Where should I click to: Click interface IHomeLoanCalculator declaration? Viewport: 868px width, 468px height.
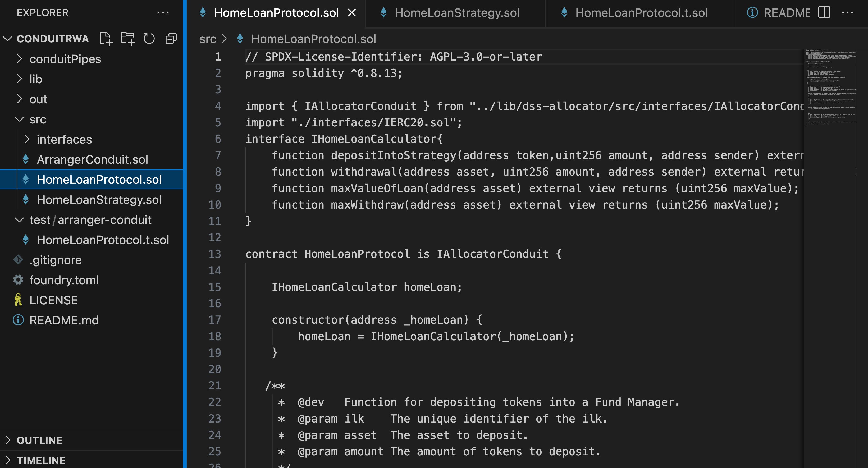344,139
